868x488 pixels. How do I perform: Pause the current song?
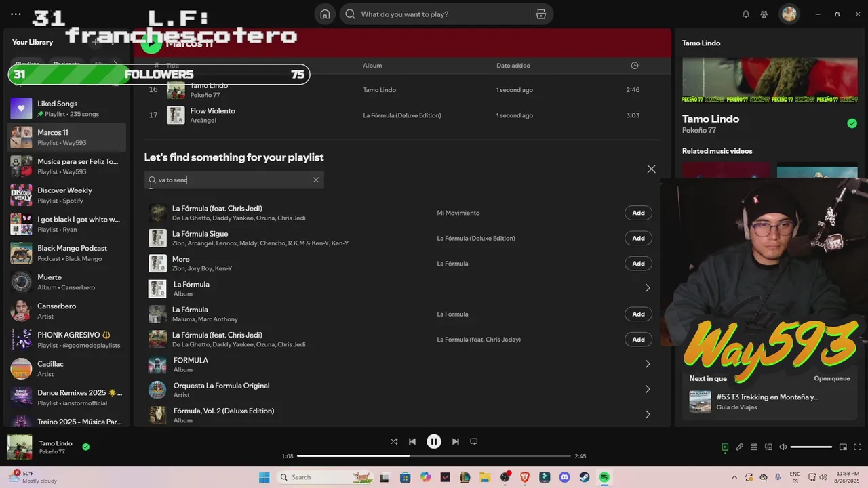(x=434, y=441)
